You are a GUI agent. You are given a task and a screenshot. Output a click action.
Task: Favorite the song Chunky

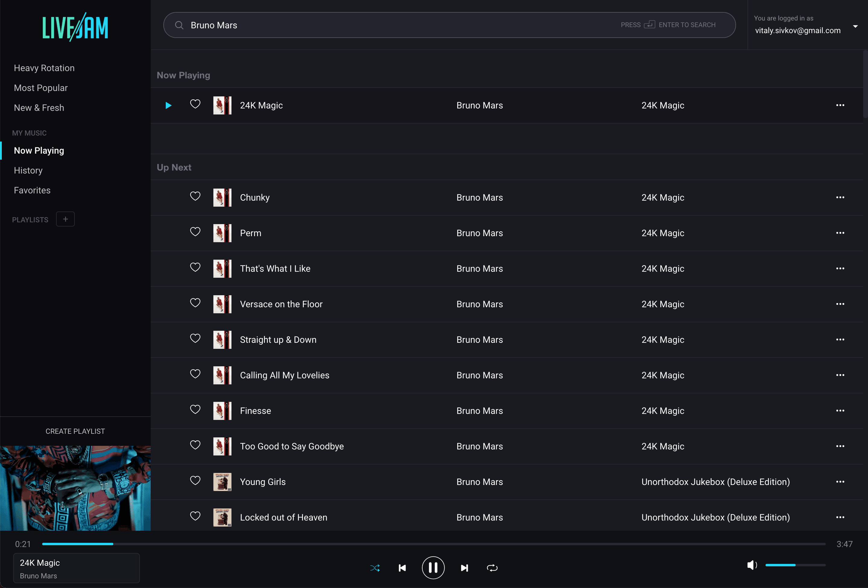[x=195, y=196]
